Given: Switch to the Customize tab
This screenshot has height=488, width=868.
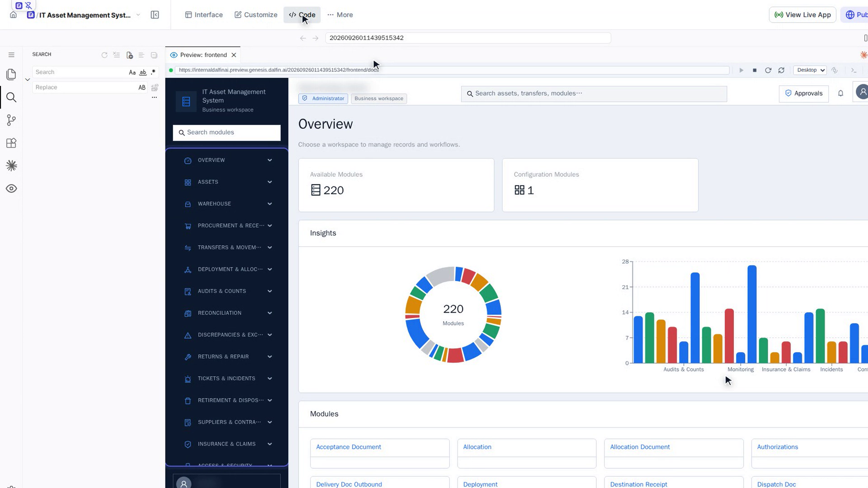Looking at the screenshot, I should 256,15.
